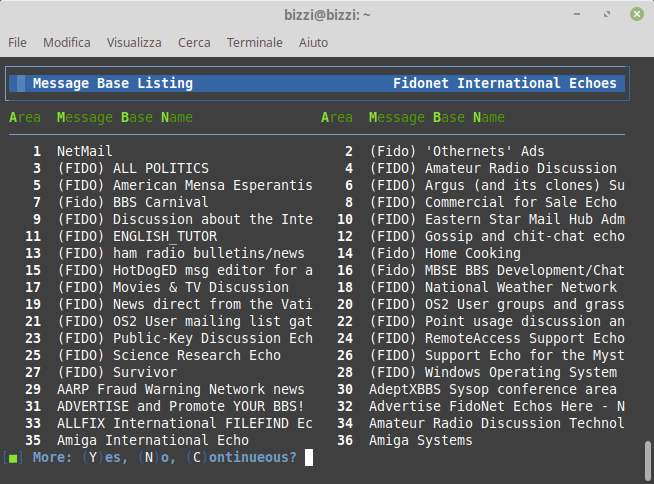Select AdeptXBBS Sysop conference area
Screen dimensions: 654x484
coord(493,390)
